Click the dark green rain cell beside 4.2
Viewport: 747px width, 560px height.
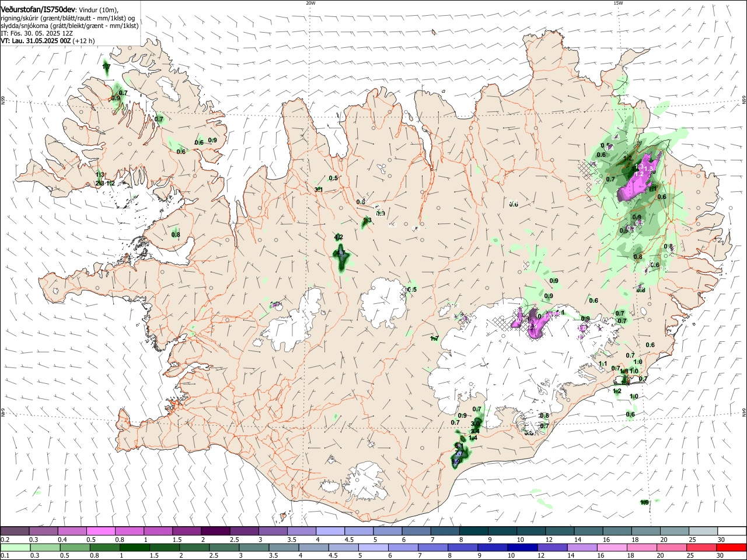pos(341,257)
